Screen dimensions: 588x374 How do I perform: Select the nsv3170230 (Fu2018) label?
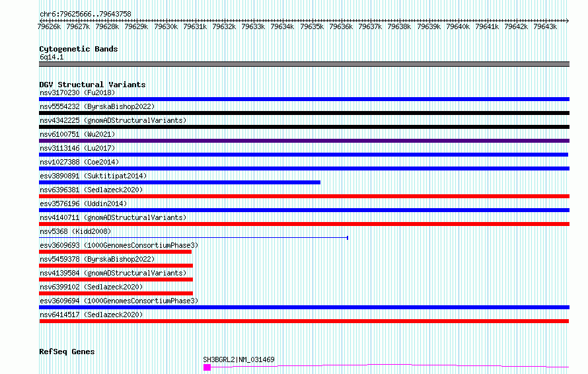point(77,93)
